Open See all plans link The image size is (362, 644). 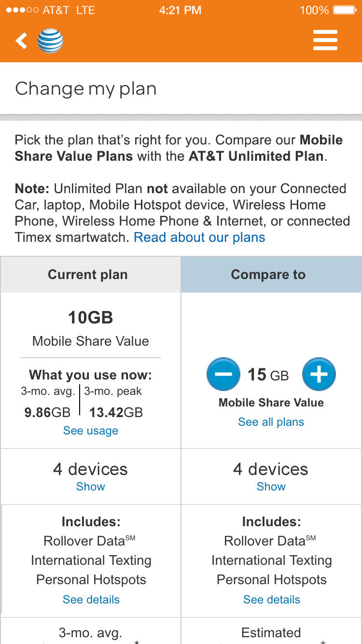271,422
